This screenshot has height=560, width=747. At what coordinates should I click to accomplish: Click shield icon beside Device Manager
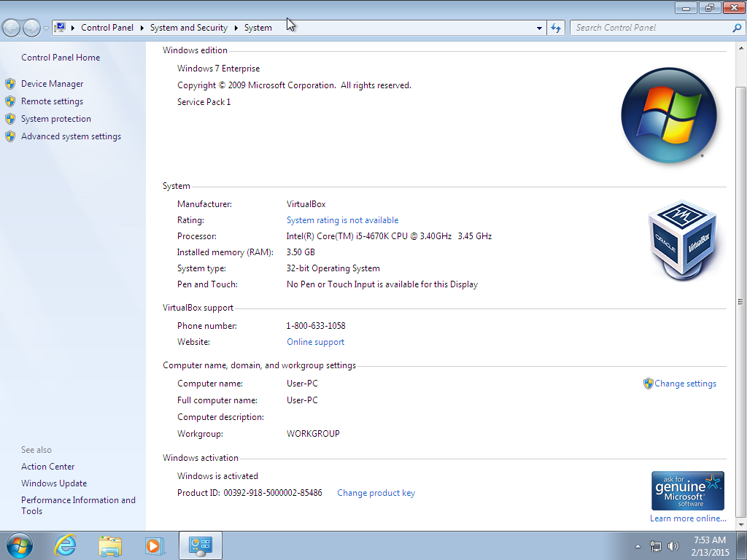click(x=10, y=85)
